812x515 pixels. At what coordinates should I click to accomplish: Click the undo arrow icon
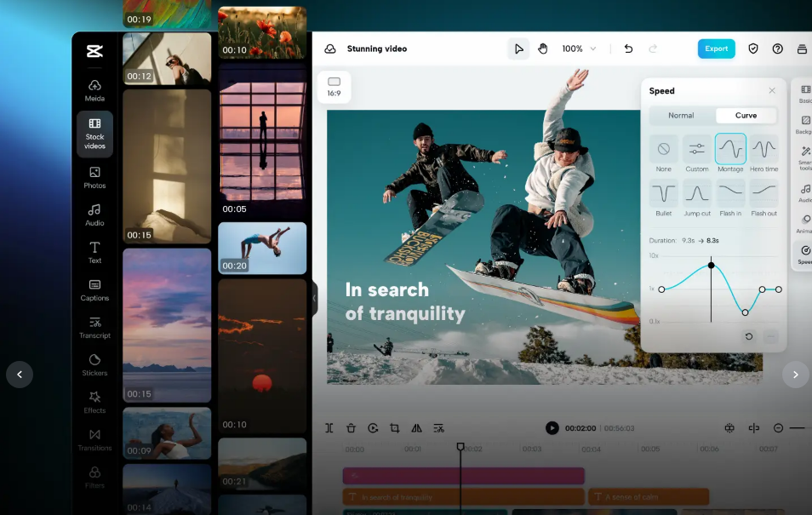click(628, 49)
